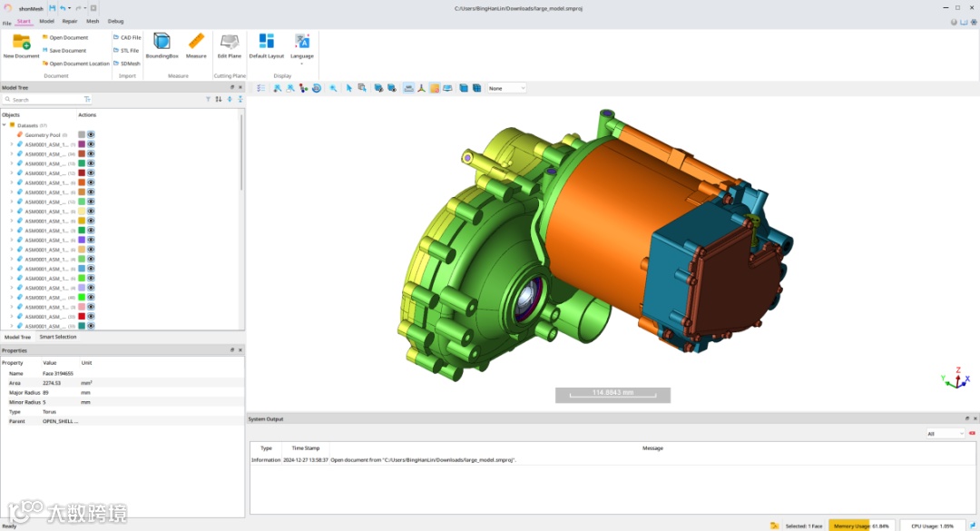Click the magnifier zoom icon in the viewport toolbar
Screen dimensions: 980x531
pyautogui.click(x=333, y=88)
